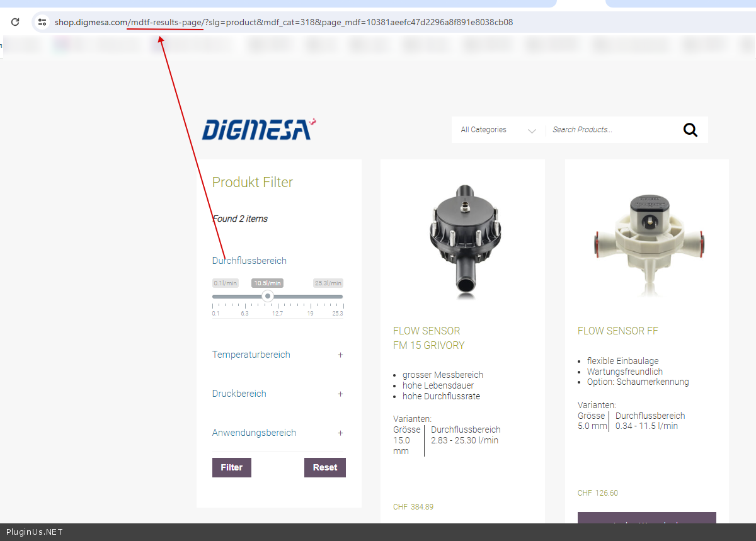Click the Durchflussbereich filter heading
Screen dimensions: 756x541
tap(249, 261)
